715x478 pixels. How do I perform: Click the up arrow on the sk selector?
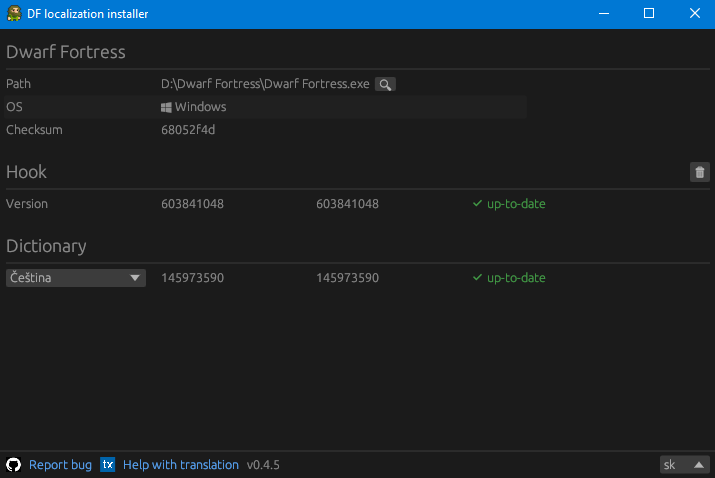click(x=698, y=465)
